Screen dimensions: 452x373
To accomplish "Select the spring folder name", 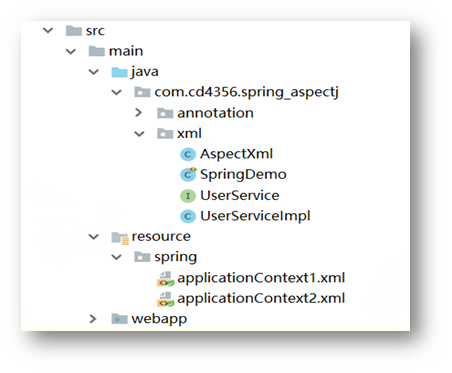I will click(x=176, y=258).
